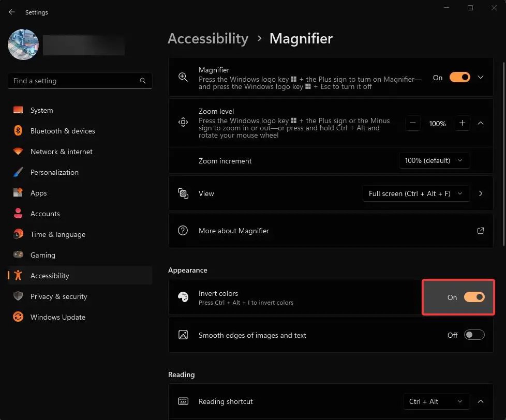Select Accessibility text in the sidebar
Screen dimensions: 506x420
(x=50, y=276)
